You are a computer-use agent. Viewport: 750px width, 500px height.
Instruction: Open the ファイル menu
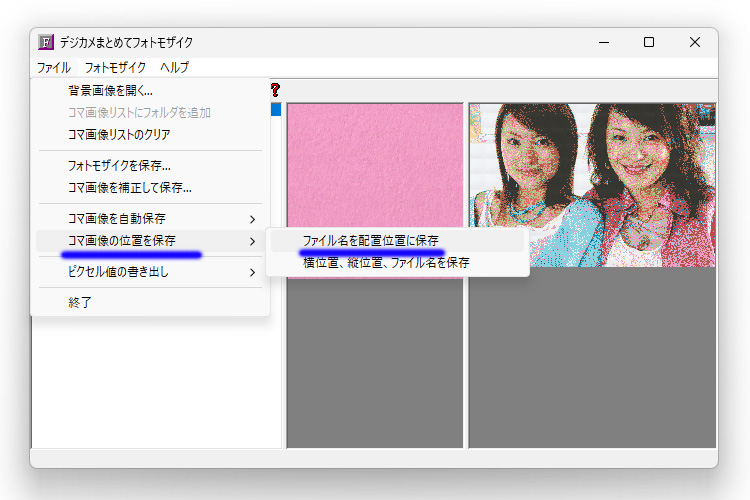[x=54, y=68]
